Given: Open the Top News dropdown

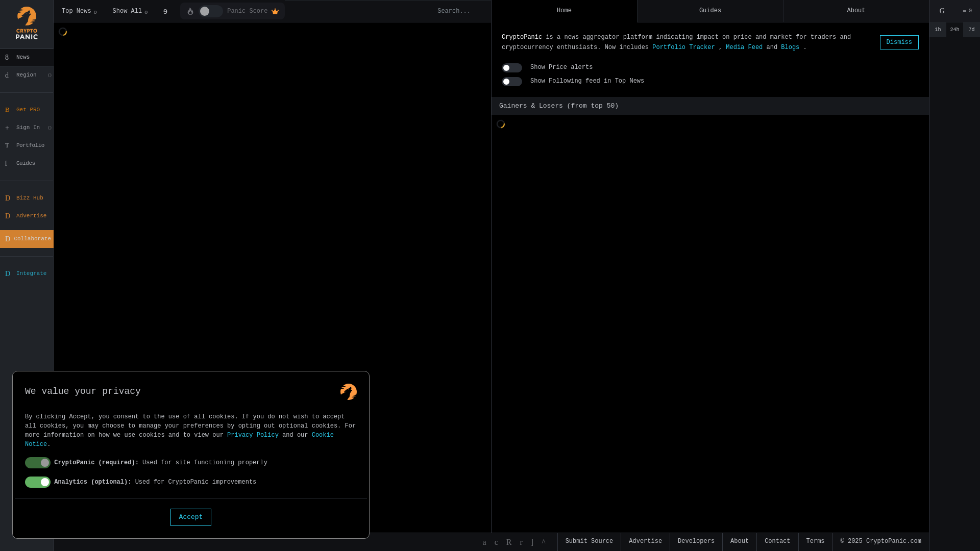Looking at the screenshot, I should click(x=79, y=11).
